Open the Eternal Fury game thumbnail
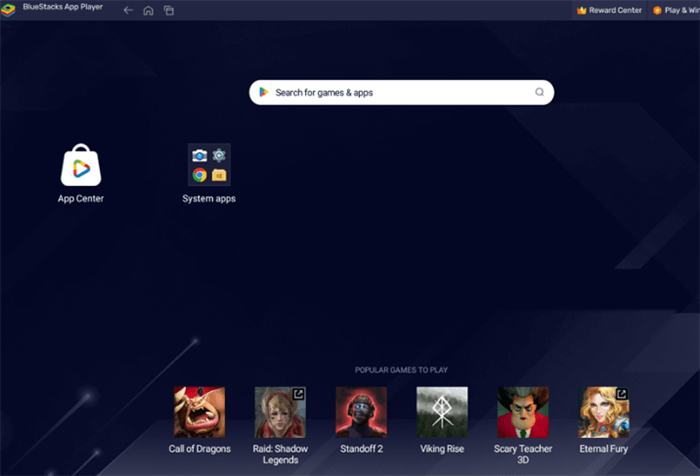The image size is (700, 476). point(604,412)
